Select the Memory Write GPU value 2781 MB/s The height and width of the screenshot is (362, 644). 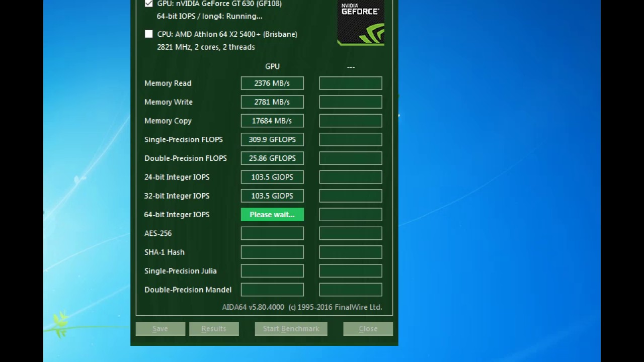[x=272, y=102]
